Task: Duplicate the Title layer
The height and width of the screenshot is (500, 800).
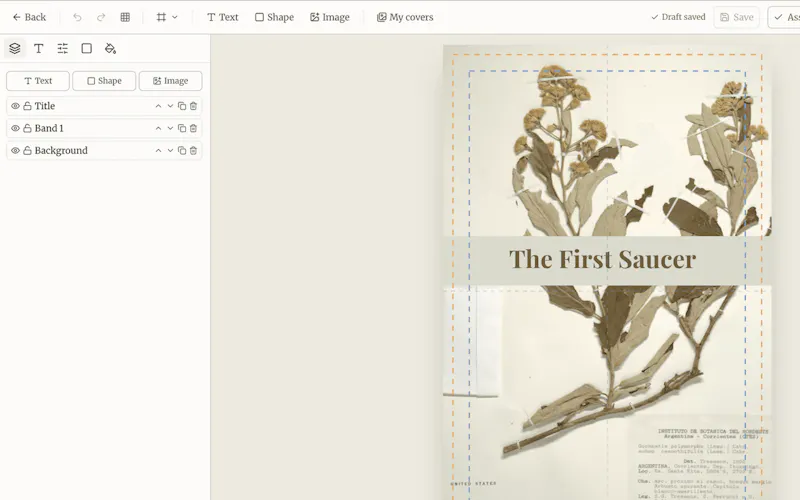Action: [182, 106]
